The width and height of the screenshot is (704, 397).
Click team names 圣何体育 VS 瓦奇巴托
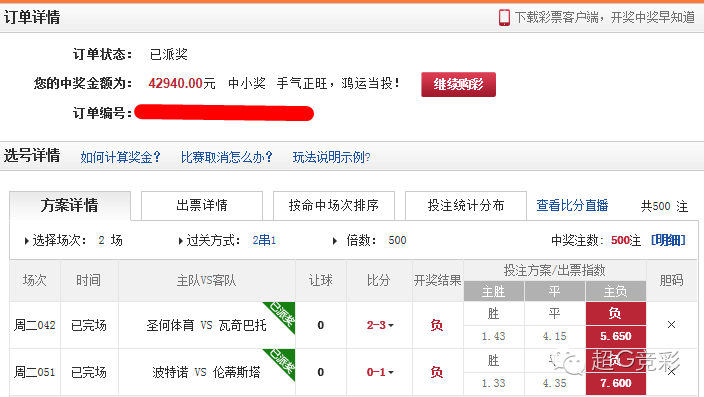pos(206,325)
